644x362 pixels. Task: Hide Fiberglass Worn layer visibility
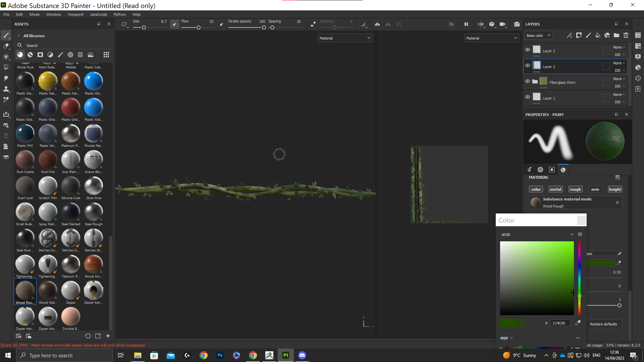point(528,81)
